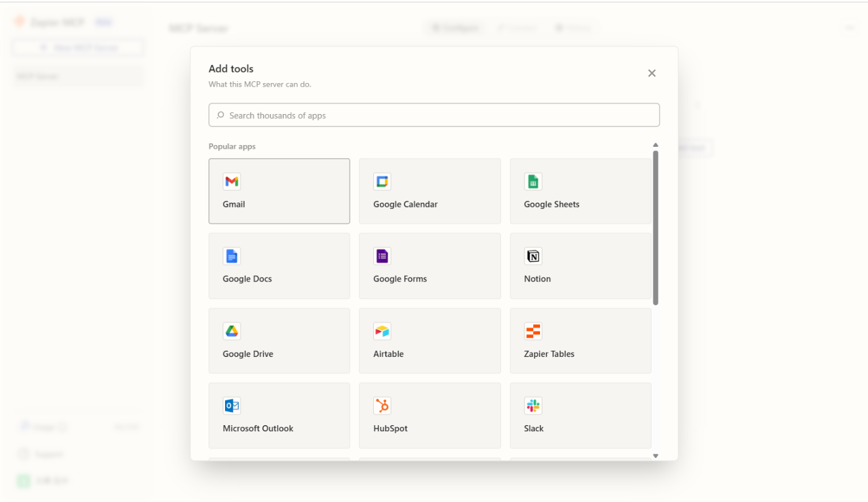Choose the HubSpot app icon
868x502 pixels.
[x=383, y=406]
